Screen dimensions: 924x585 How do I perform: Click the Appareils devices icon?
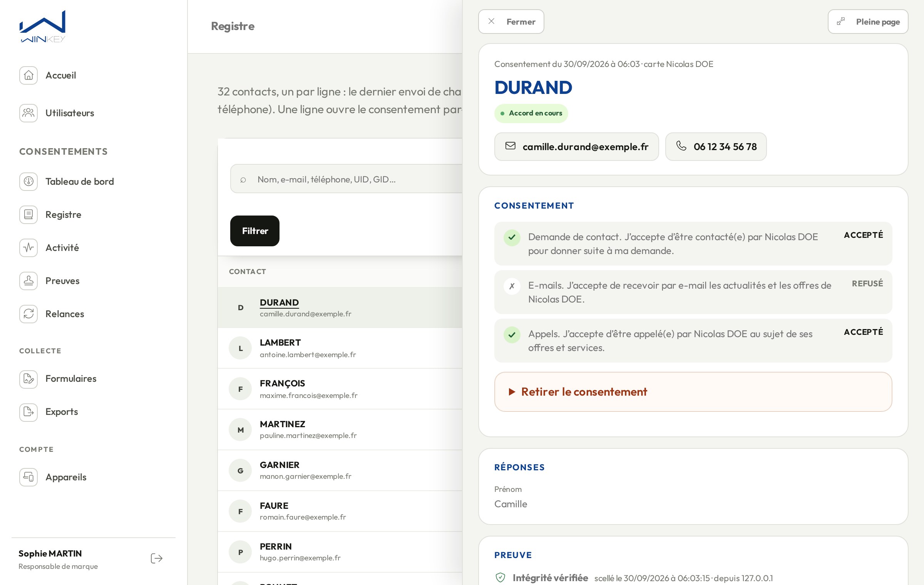[28, 477]
